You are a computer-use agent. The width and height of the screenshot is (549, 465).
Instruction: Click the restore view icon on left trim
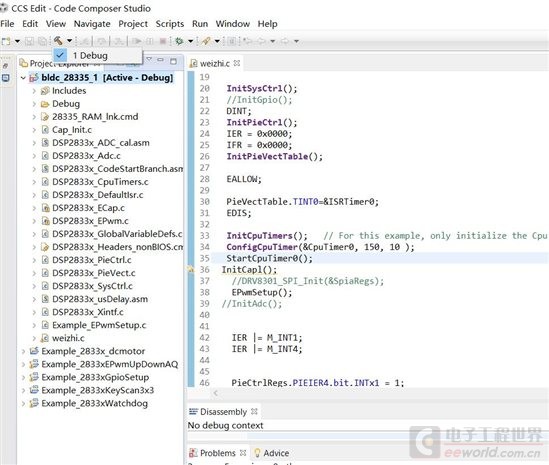point(5,65)
